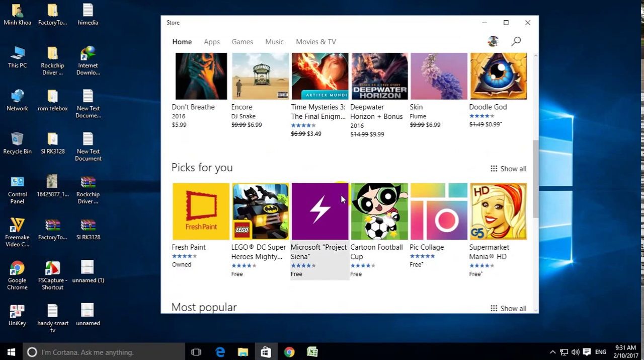
Task: Select the LEGO DC Super Heroes app icon
Action: coord(260,211)
